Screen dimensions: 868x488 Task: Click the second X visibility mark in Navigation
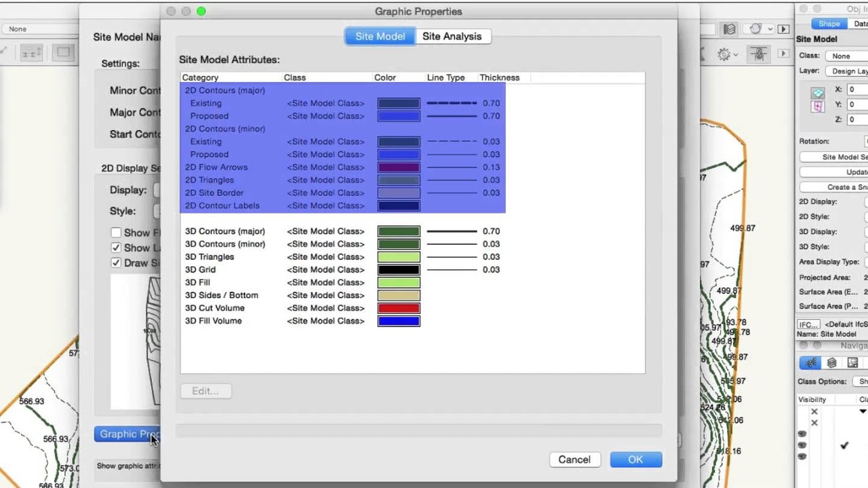coord(814,423)
